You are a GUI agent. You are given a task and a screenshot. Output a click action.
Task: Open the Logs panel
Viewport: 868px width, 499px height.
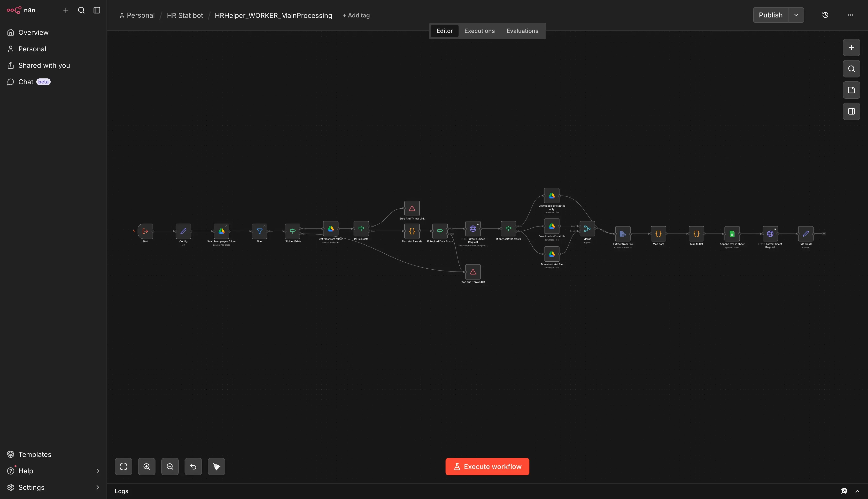click(121, 491)
